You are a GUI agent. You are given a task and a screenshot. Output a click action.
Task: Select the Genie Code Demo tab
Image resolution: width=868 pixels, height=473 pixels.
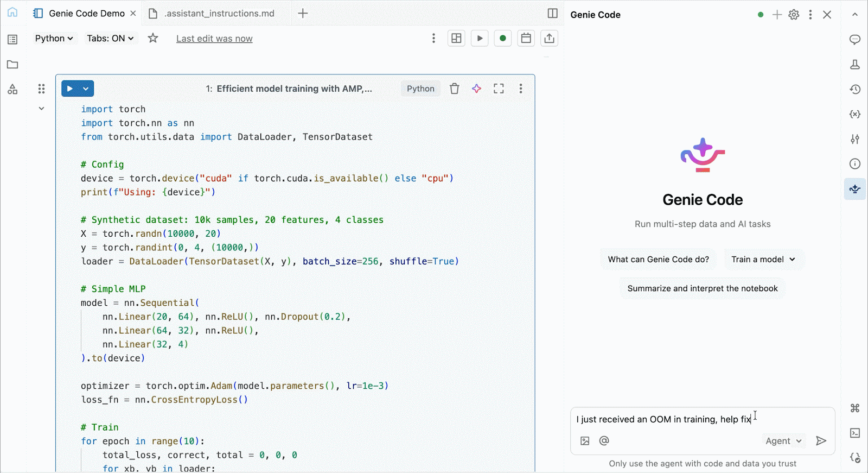[86, 14]
